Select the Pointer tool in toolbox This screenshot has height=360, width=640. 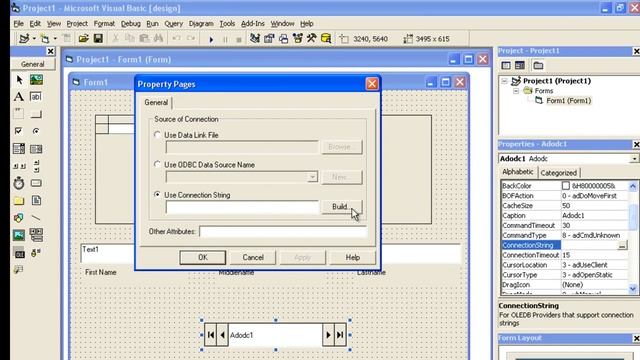click(x=19, y=80)
